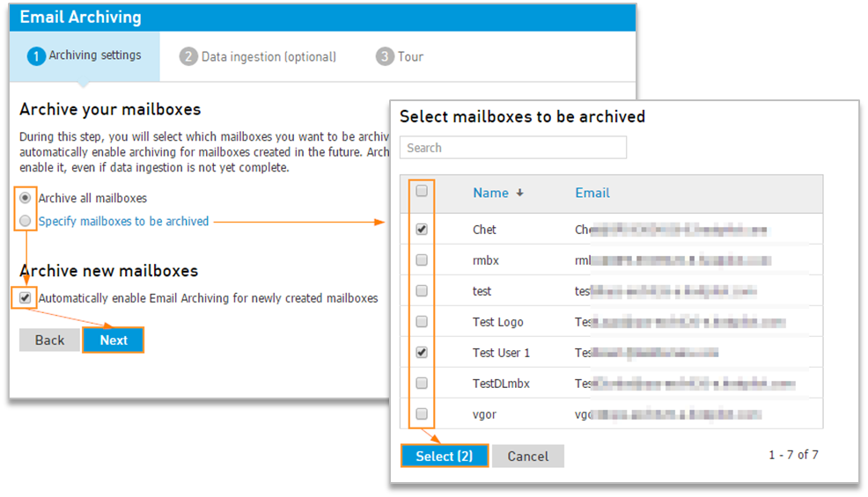
Task: Check the Test Logo mailbox checkbox
Action: coord(422,322)
